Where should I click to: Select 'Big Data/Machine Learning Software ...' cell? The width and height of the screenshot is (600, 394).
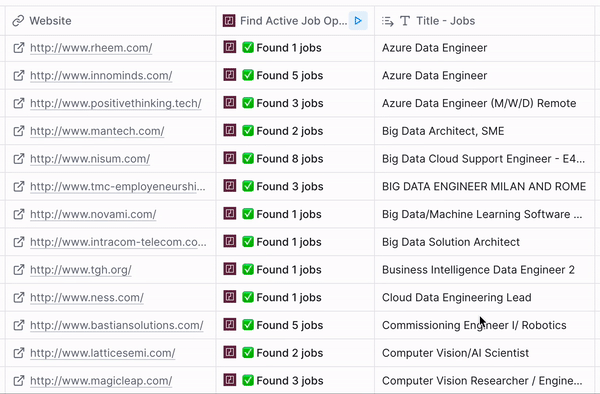pyautogui.click(x=484, y=214)
